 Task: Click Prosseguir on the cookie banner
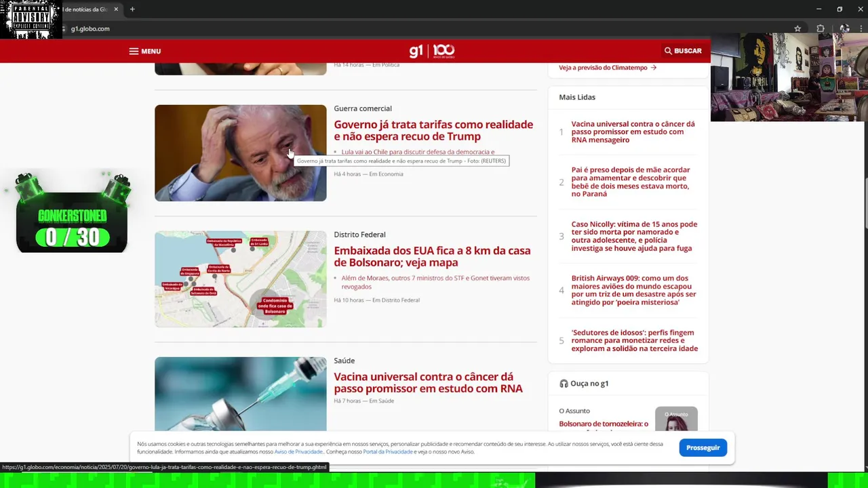pos(703,447)
